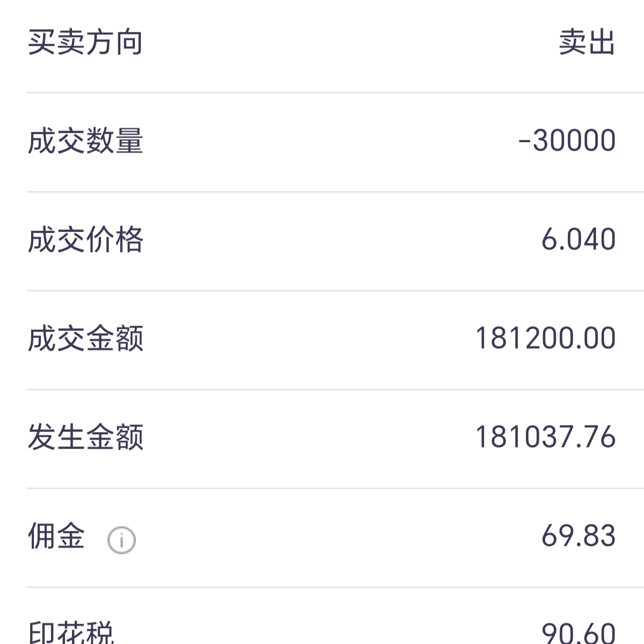
Task: Click the divider below 发生金额 row
Action: click(x=335, y=488)
